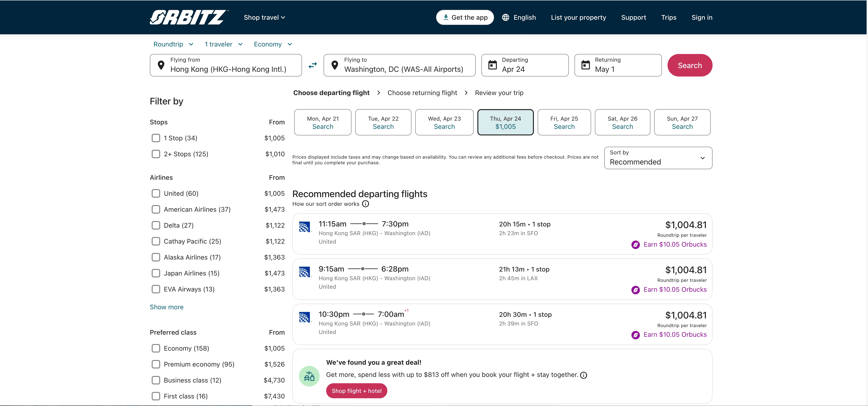Open the Sort by Recommended dropdown
Screen dimensions: 868x406
[x=658, y=158]
